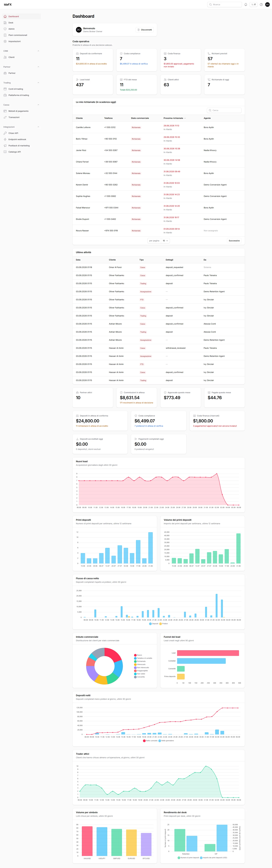Click the Postback di marketing megaphone icon

pyautogui.click(x=5, y=146)
